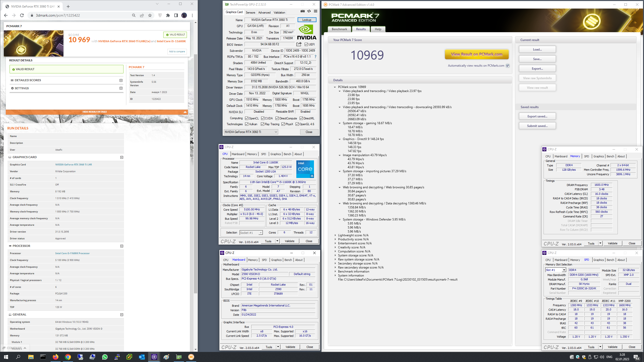Open Slot #1 memory slot dropdown
Screen dimensions: 644x362
point(555,270)
